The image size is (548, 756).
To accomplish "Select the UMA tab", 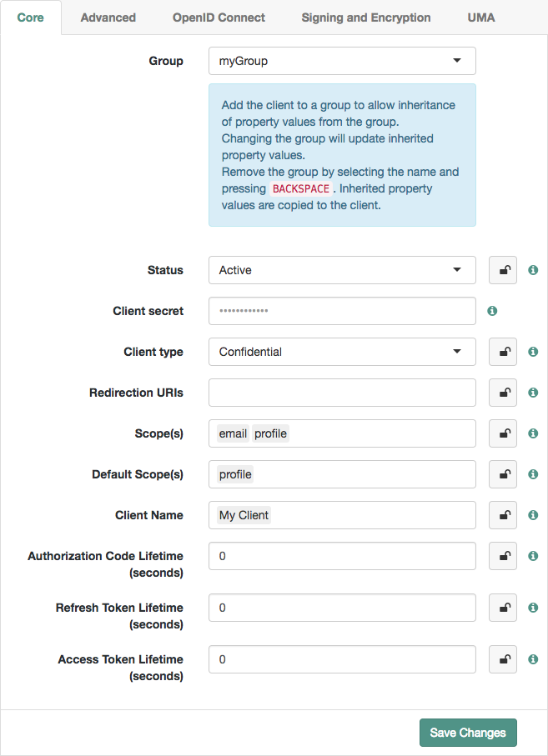I will click(x=481, y=17).
